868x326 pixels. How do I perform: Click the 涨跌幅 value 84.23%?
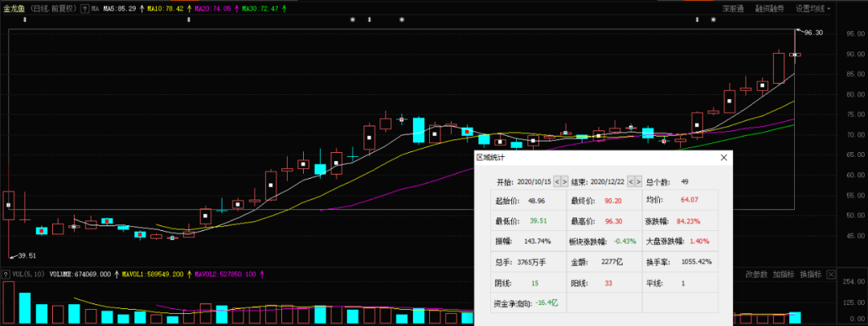pos(688,221)
